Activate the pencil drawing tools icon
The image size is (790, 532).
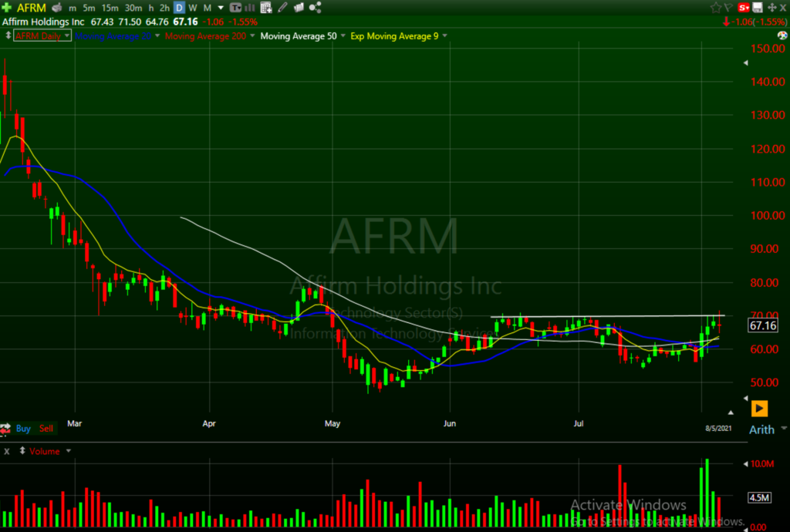pyautogui.click(x=282, y=7)
